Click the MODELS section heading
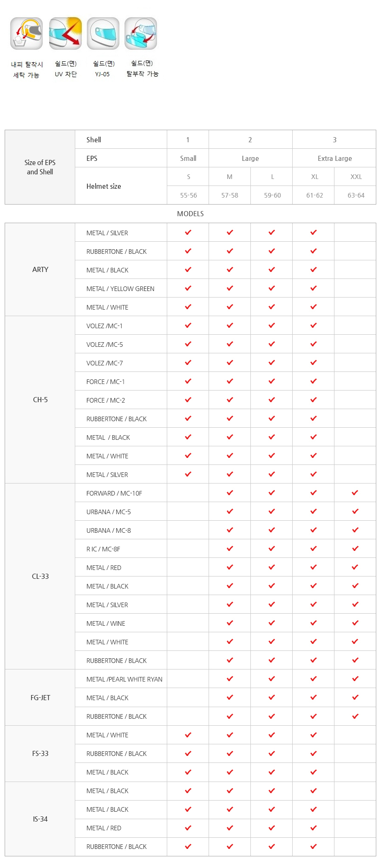 pos(190,214)
